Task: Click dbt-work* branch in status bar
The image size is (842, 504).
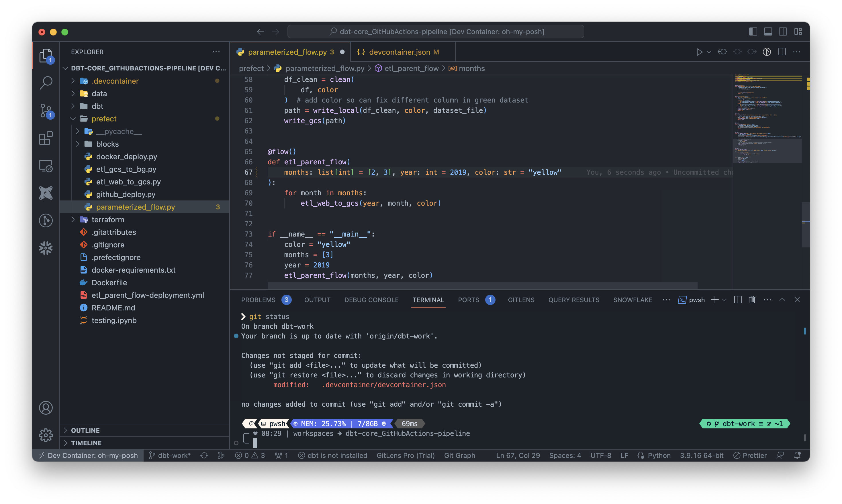Action: tap(170, 455)
